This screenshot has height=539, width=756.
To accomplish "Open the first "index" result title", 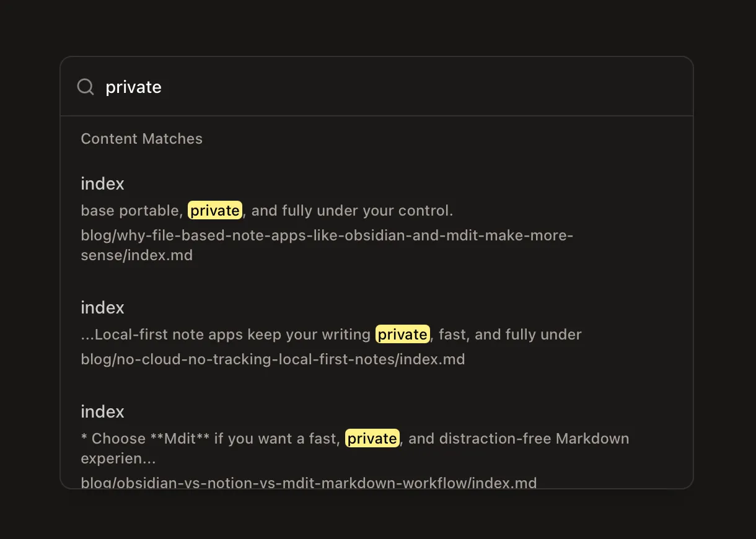I will [x=102, y=184].
